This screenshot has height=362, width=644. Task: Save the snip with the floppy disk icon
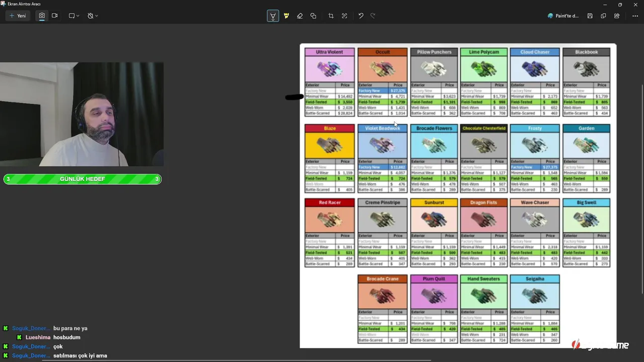point(590,16)
